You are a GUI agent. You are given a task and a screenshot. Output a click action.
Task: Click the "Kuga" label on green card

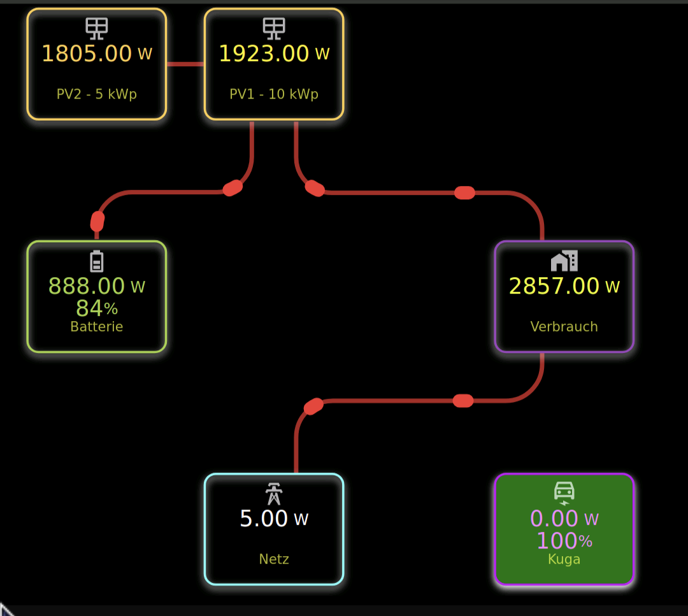point(564,559)
